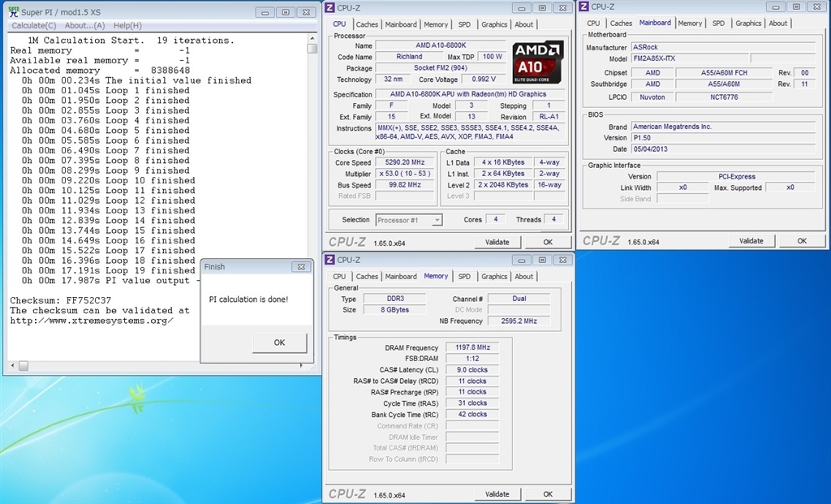Open Memory tab in CPU-Z Mainboard window

pos(690,24)
